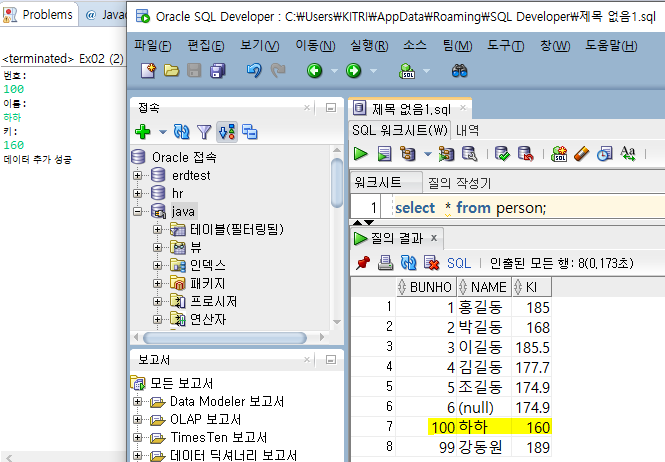Click the Save All icon
665x462 pixels.
(x=218, y=70)
